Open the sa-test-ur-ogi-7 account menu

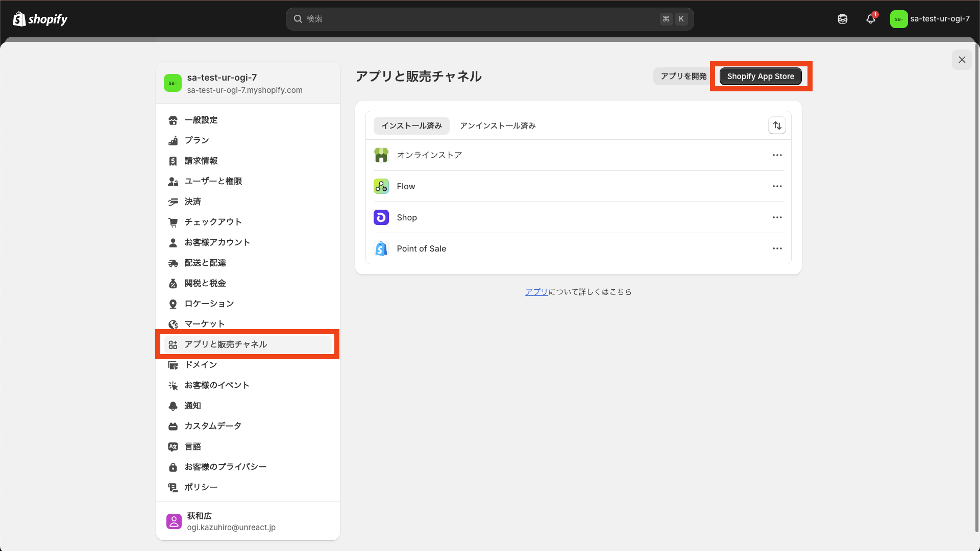[x=930, y=19]
